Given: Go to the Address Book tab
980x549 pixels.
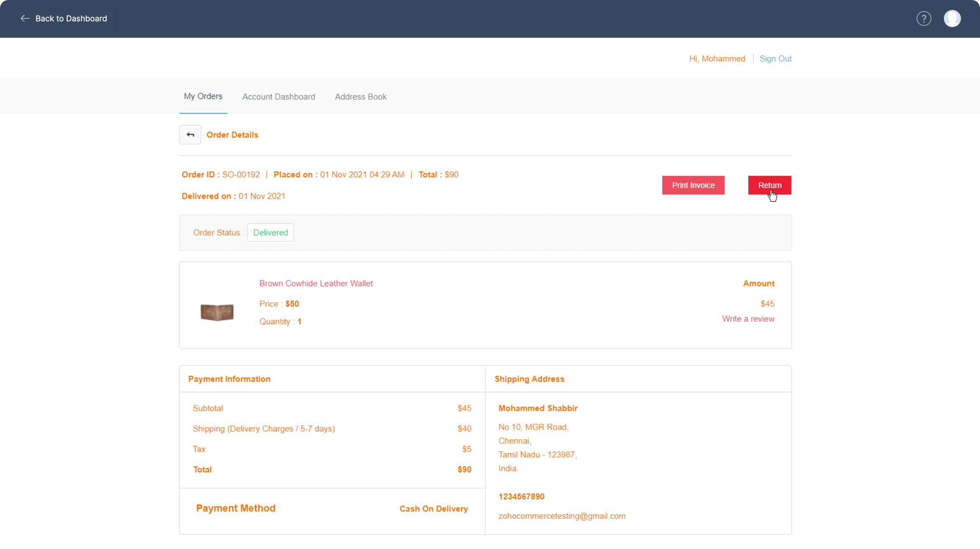Looking at the screenshot, I should click(x=361, y=97).
